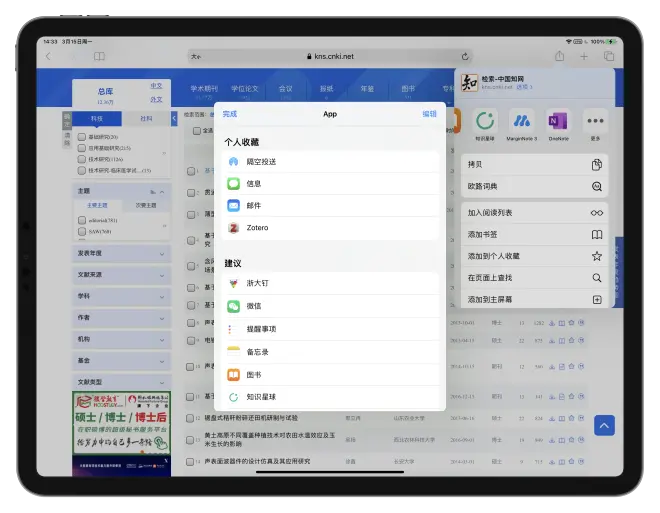Open the 硕士/博士/博士后 advertisement banner

(122, 423)
